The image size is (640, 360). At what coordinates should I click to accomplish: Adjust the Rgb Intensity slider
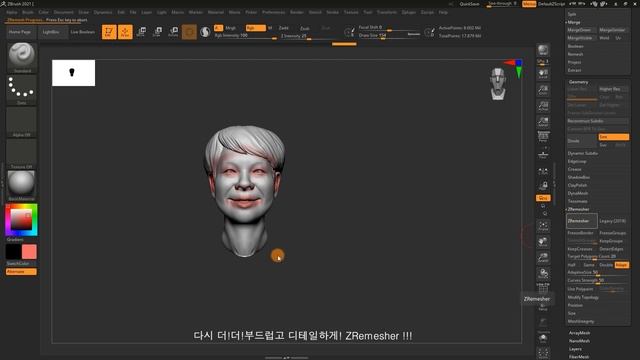tap(246, 36)
